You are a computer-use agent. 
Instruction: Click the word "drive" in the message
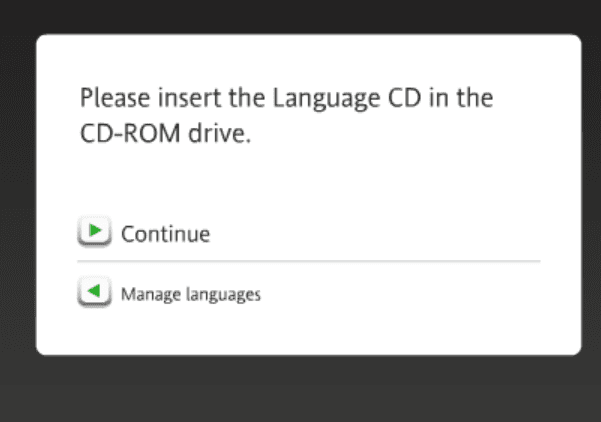pos(221,133)
